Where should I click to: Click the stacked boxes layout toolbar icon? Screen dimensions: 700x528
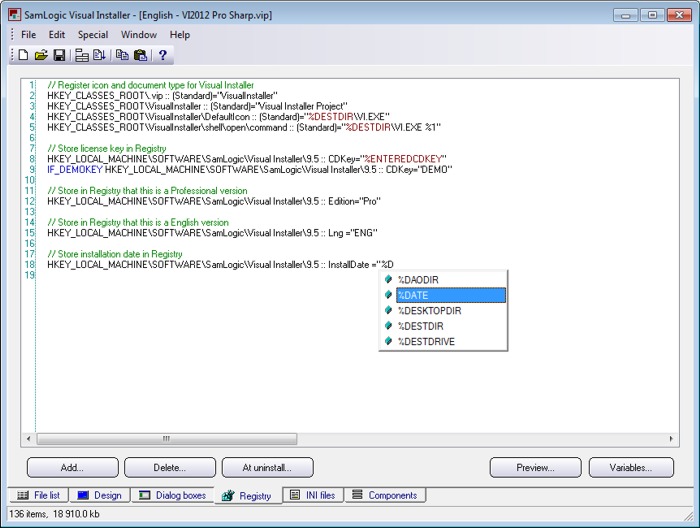[x=82, y=55]
